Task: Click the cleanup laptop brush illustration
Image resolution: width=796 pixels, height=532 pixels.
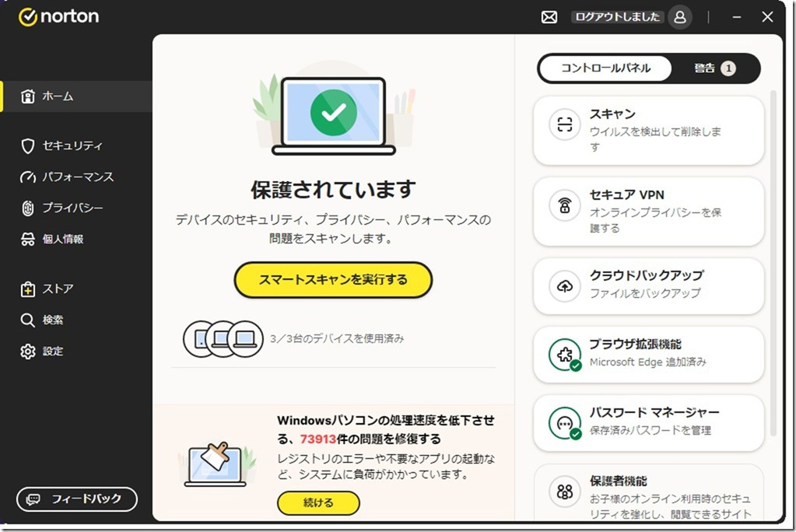Action: click(216, 464)
